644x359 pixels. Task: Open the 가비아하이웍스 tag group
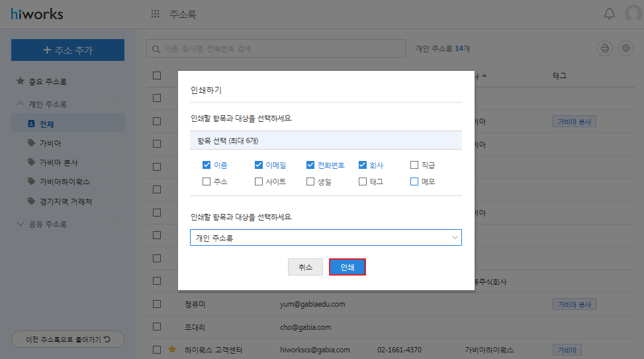click(64, 181)
